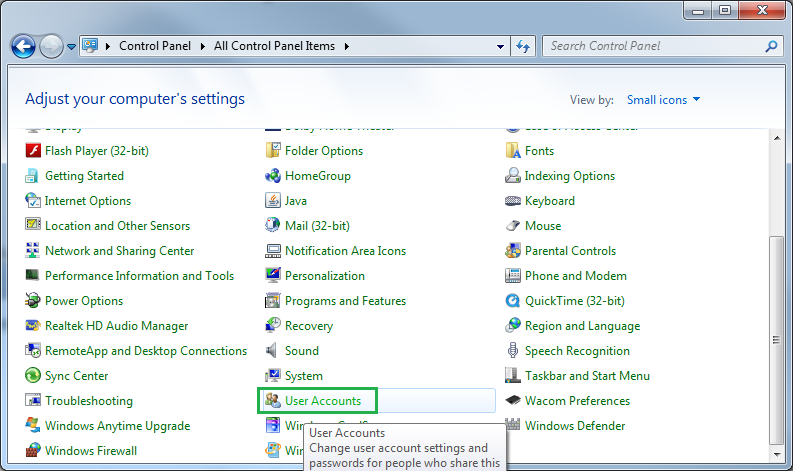Click the HomeGroup icon
Screen dimensions: 793x471
273,176
